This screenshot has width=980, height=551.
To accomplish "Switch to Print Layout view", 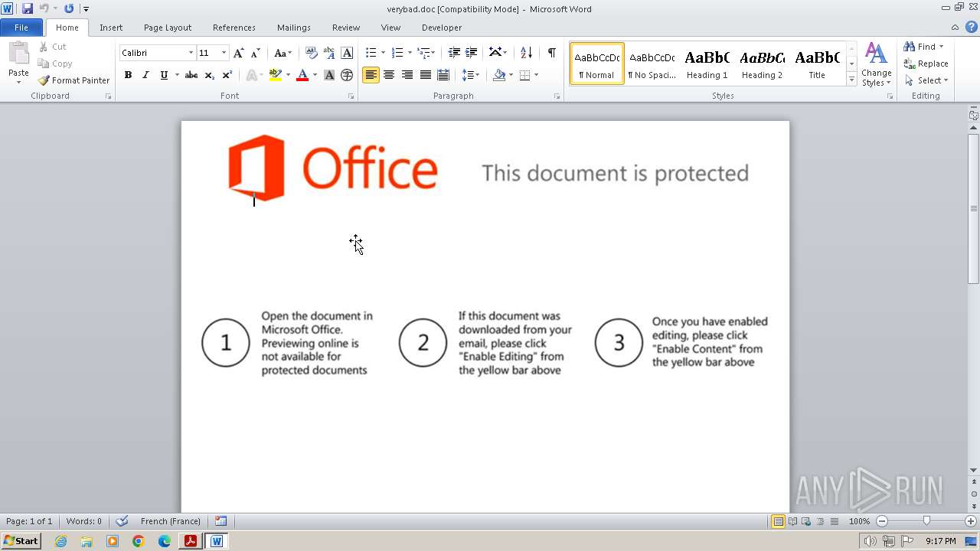I will click(778, 521).
